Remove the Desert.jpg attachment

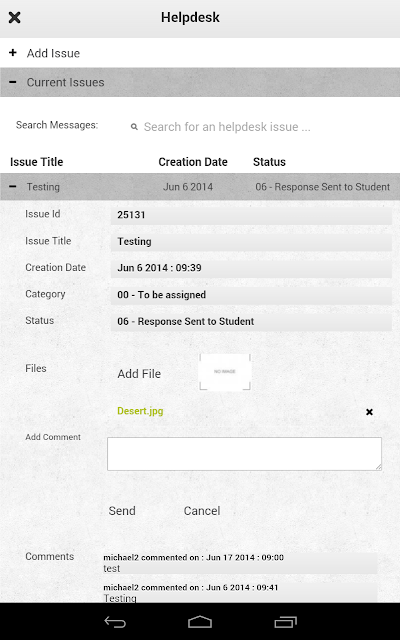coord(369,412)
